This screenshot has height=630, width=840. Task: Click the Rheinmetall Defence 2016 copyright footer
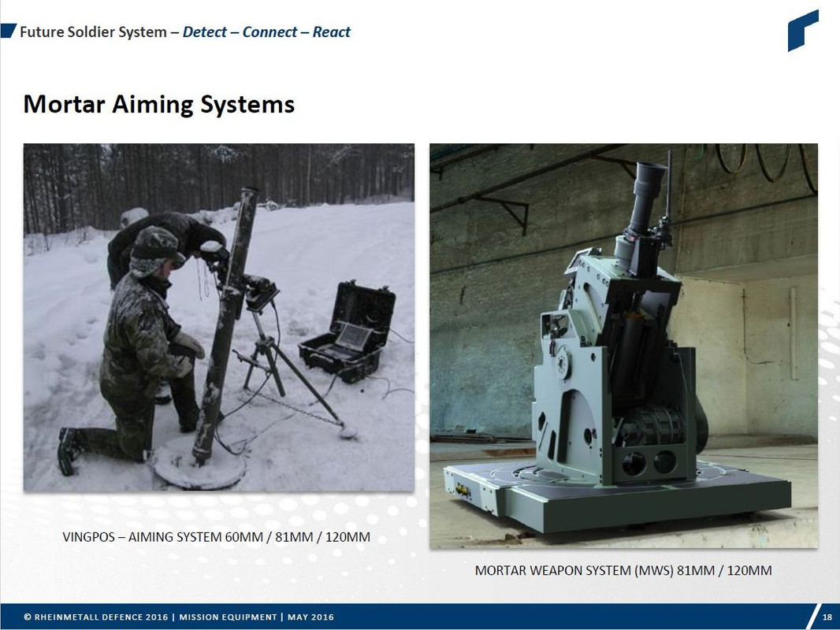(x=179, y=617)
